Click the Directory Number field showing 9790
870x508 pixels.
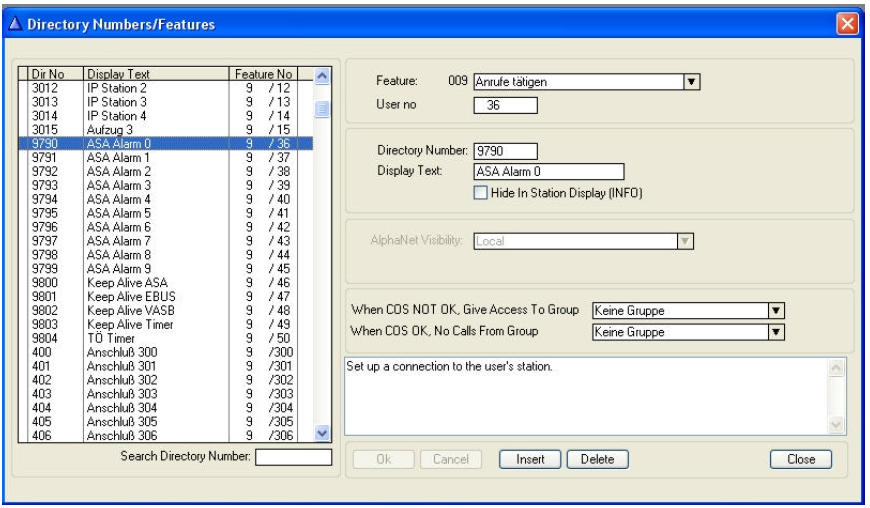pos(505,151)
